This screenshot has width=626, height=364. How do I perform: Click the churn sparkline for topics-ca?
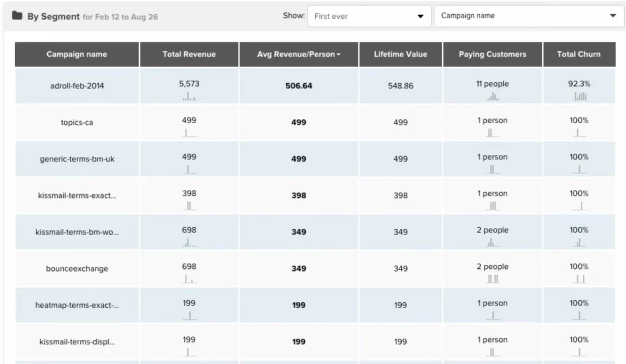[x=579, y=133]
